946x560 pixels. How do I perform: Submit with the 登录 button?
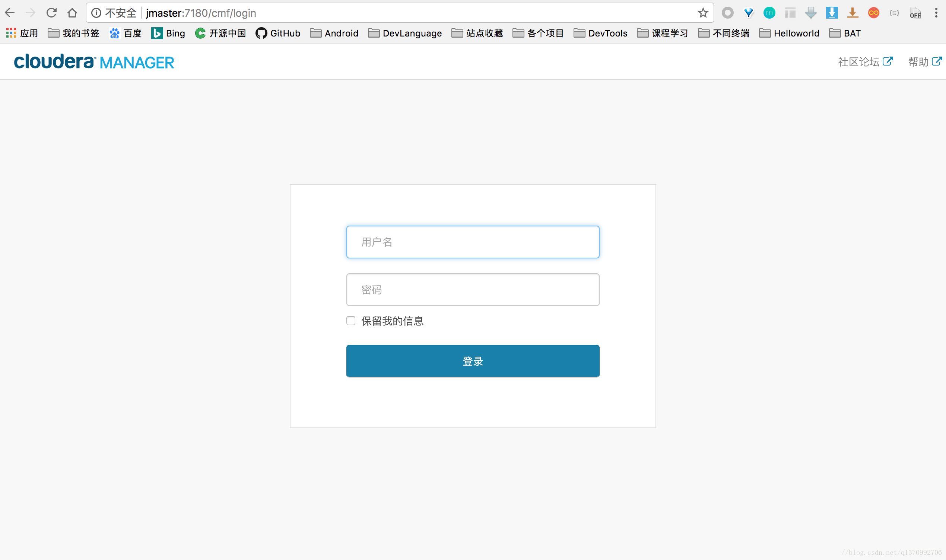click(x=473, y=361)
